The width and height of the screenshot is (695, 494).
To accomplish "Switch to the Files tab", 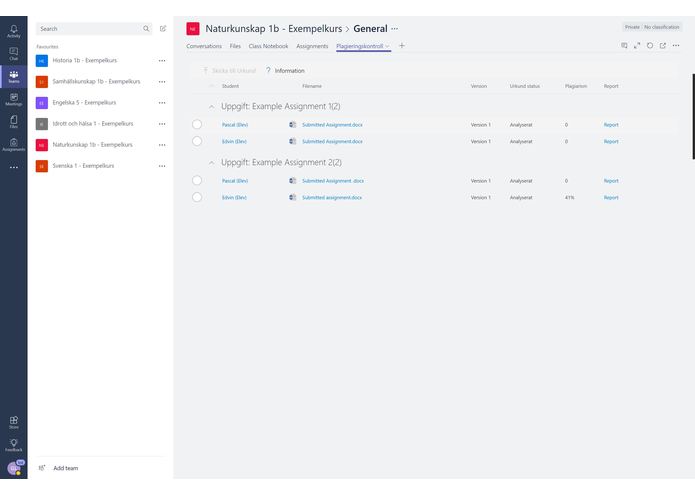I will point(235,46).
